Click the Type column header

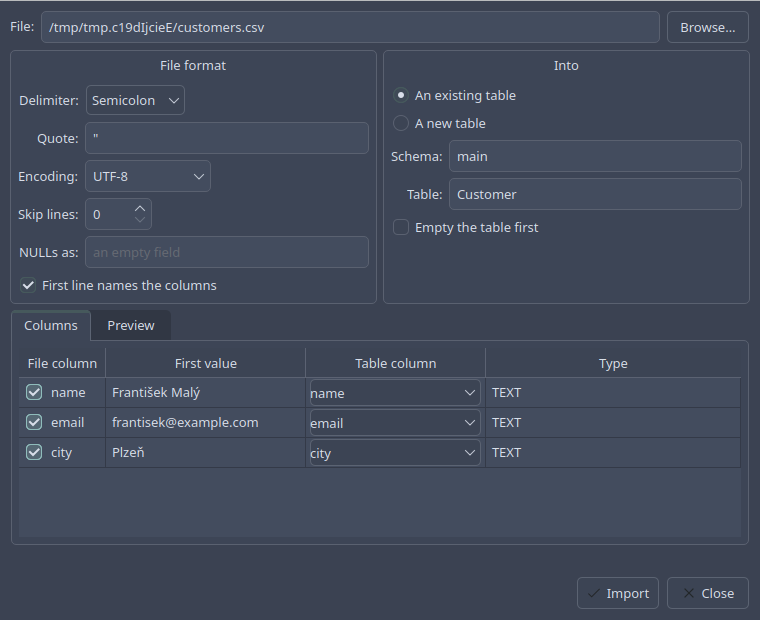tap(613, 363)
